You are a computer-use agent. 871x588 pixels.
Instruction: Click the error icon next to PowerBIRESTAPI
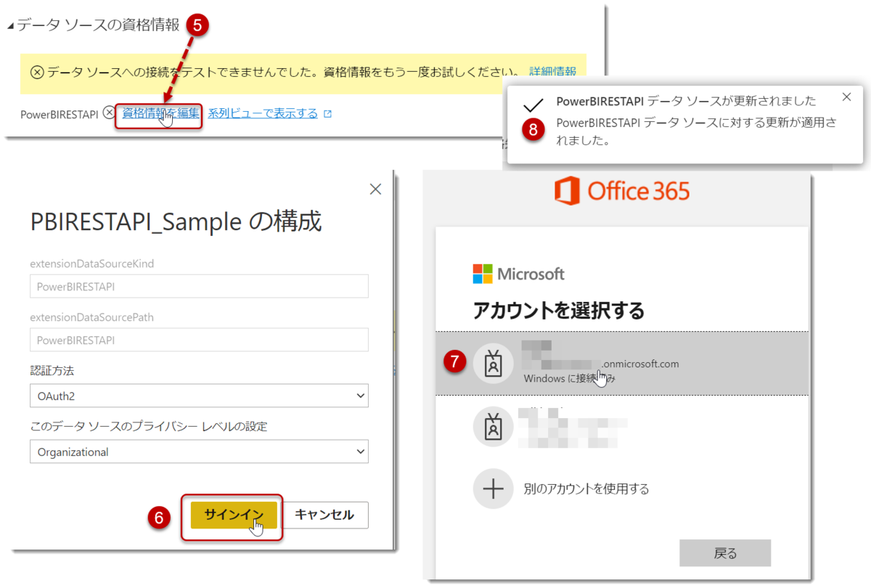click(x=108, y=113)
